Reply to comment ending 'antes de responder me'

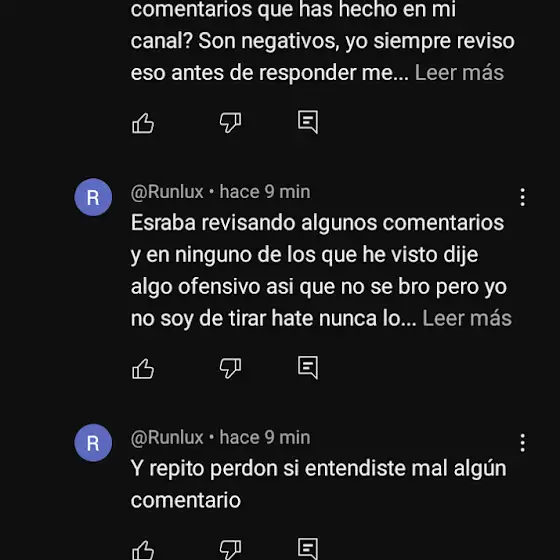(x=308, y=122)
